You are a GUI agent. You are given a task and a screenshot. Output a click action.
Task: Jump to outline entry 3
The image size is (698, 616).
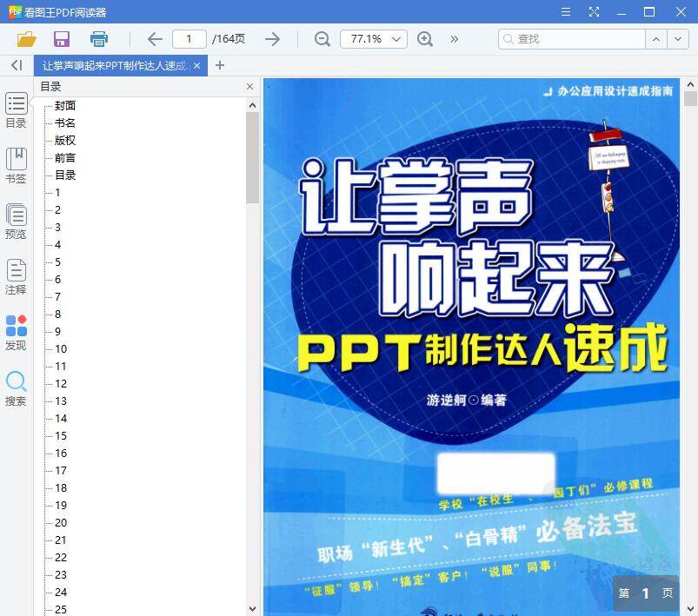(58, 227)
